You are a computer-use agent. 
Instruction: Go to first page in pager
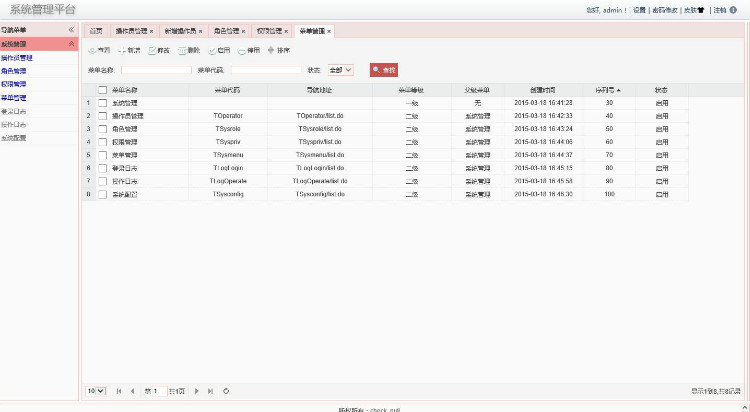[x=119, y=391]
